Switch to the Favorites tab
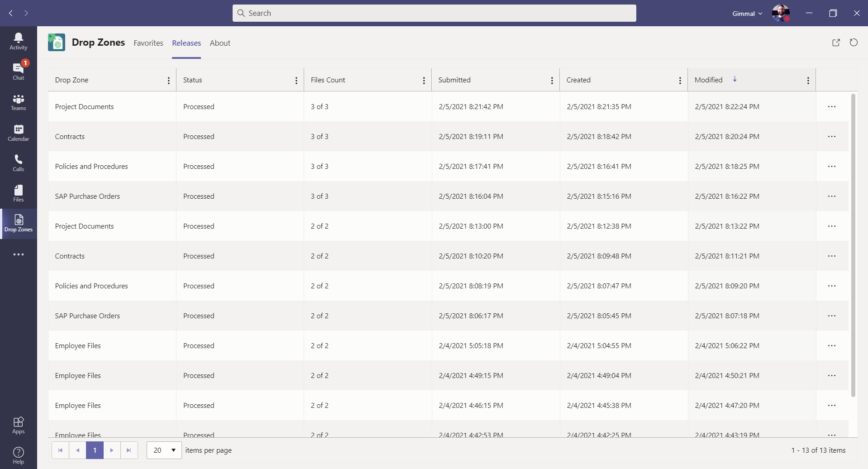The height and width of the screenshot is (469, 868). pyautogui.click(x=148, y=43)
